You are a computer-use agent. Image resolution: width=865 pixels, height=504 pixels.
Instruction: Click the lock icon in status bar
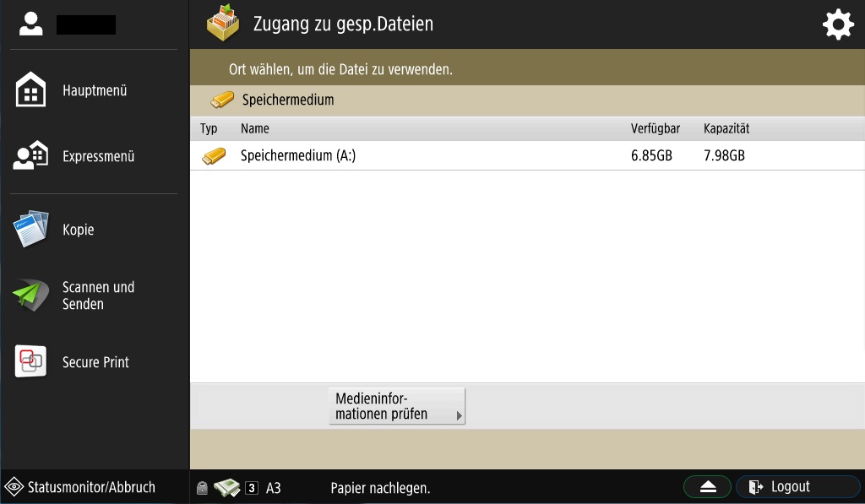[x=202, y=487]
